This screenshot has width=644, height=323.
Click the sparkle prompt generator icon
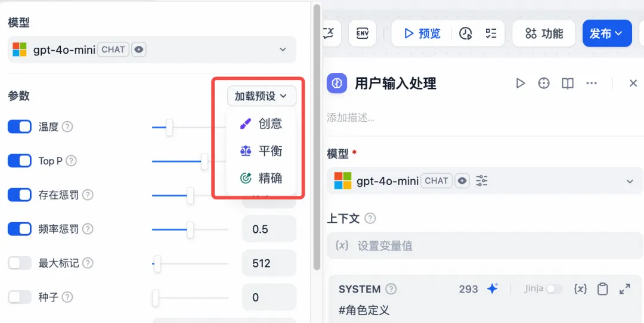tap(492, 289)
